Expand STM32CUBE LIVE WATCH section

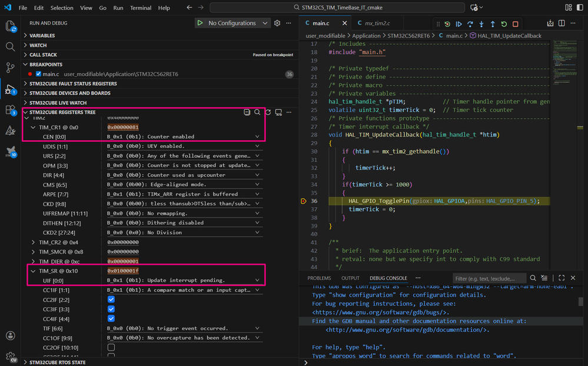pyautogui.click(x=58, y=103)
